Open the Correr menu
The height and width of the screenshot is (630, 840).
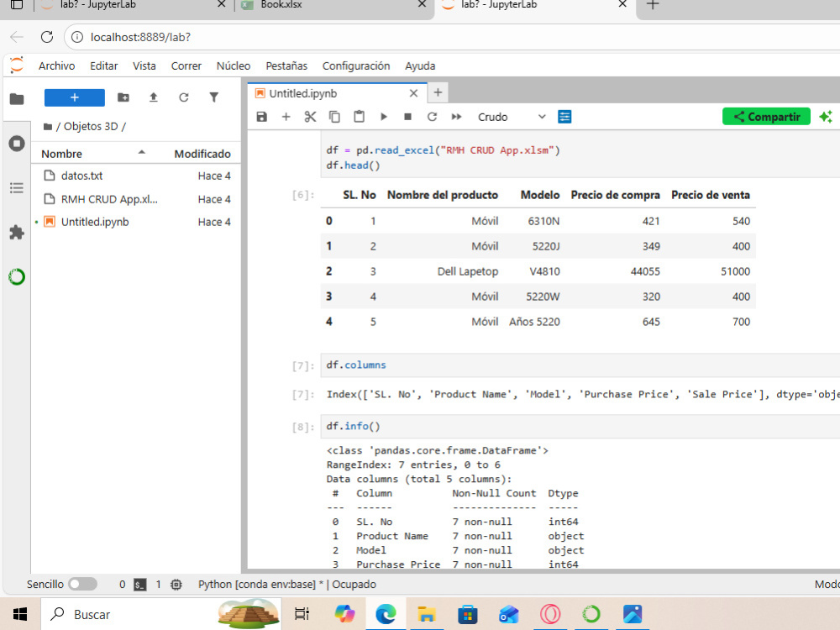(x=186, y=66)
